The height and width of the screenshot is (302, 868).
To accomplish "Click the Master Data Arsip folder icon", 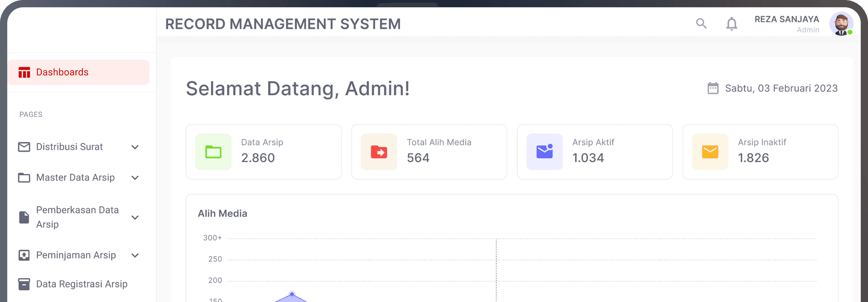I will 24,177.
